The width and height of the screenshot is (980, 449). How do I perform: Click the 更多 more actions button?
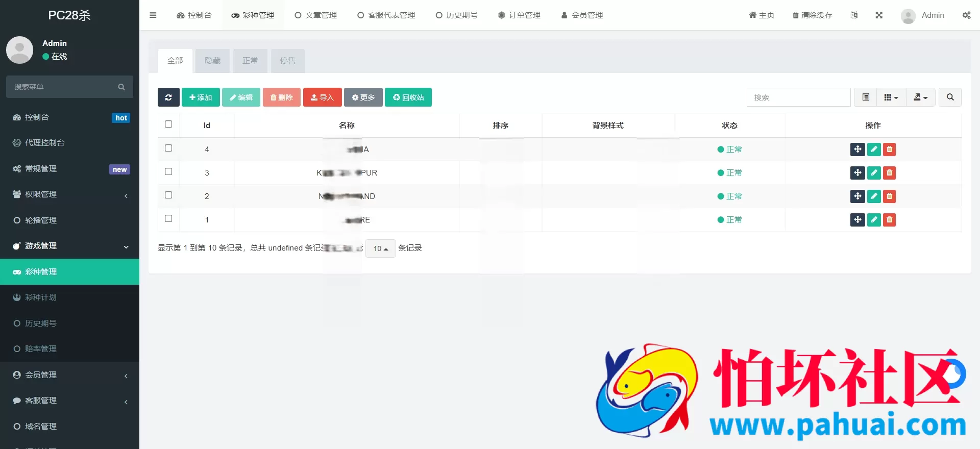(x=363, y=97)
